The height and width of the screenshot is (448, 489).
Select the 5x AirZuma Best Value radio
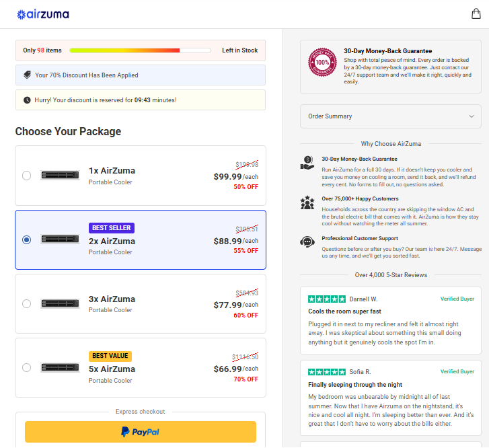pyautogui.click(x=26, y=368)
